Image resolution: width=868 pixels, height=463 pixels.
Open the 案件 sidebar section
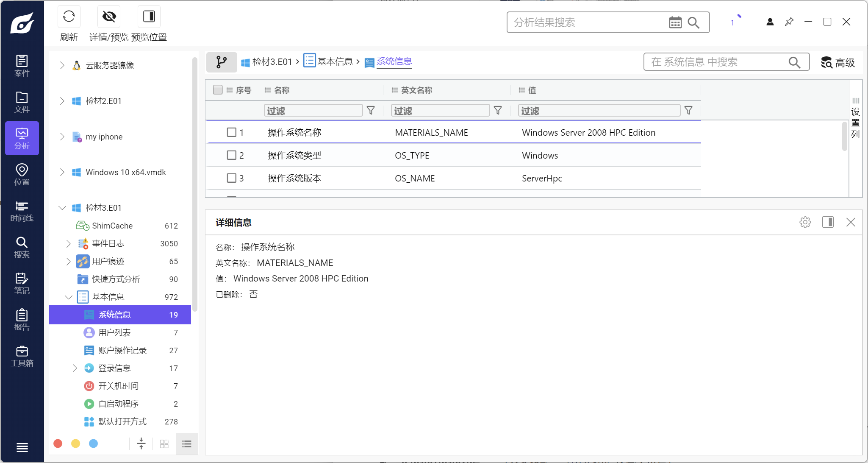(x=22, y=66)
